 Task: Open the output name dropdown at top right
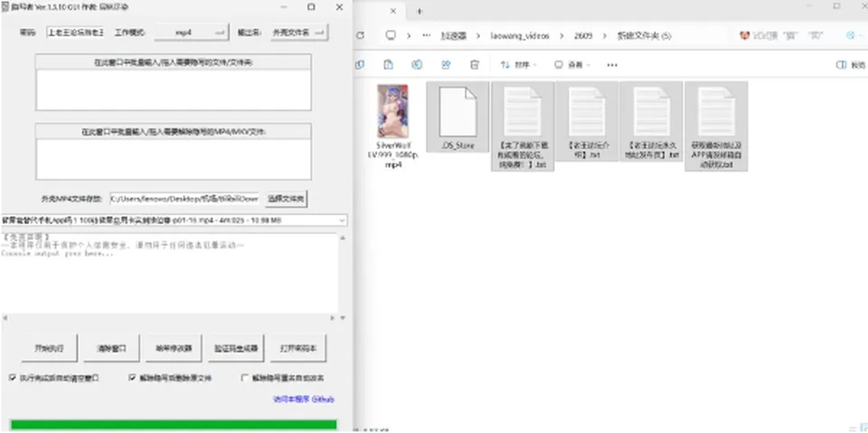[x=299, y=33]
